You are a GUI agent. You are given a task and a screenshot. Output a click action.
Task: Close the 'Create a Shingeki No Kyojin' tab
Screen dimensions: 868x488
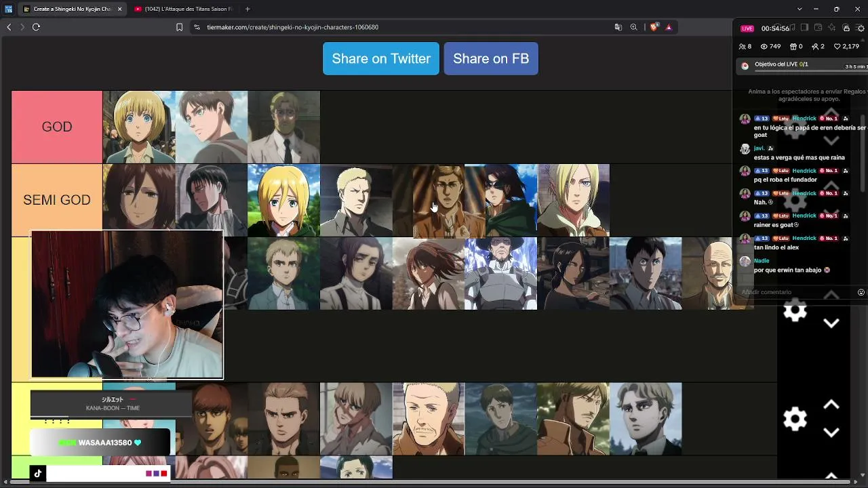pyautogui.click(x=120, y=9)
